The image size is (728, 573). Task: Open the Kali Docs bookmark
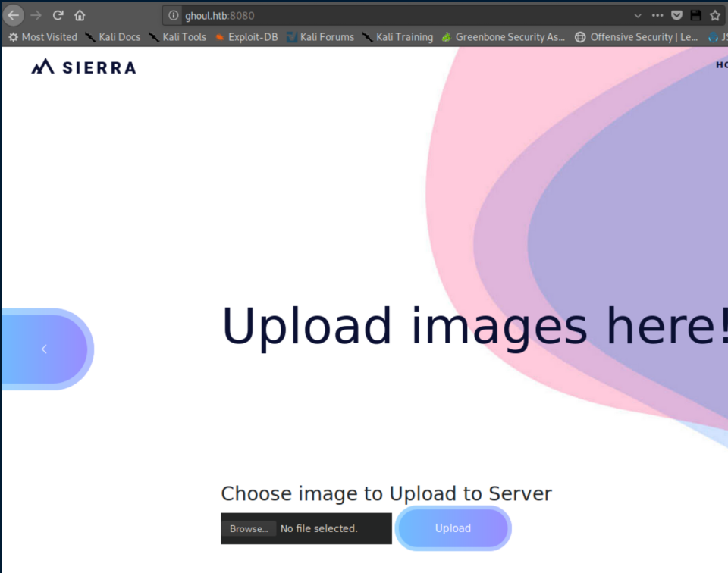tap(112, 37)
